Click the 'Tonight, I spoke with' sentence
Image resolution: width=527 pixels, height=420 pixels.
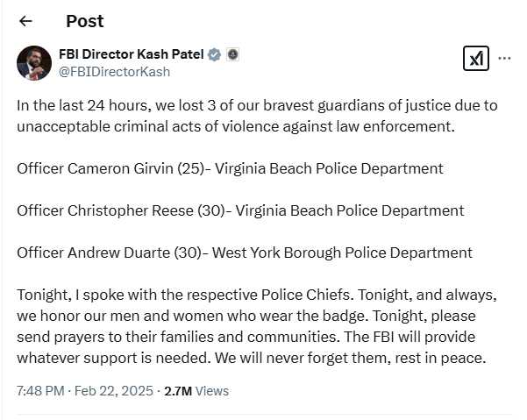click(184, 295)
